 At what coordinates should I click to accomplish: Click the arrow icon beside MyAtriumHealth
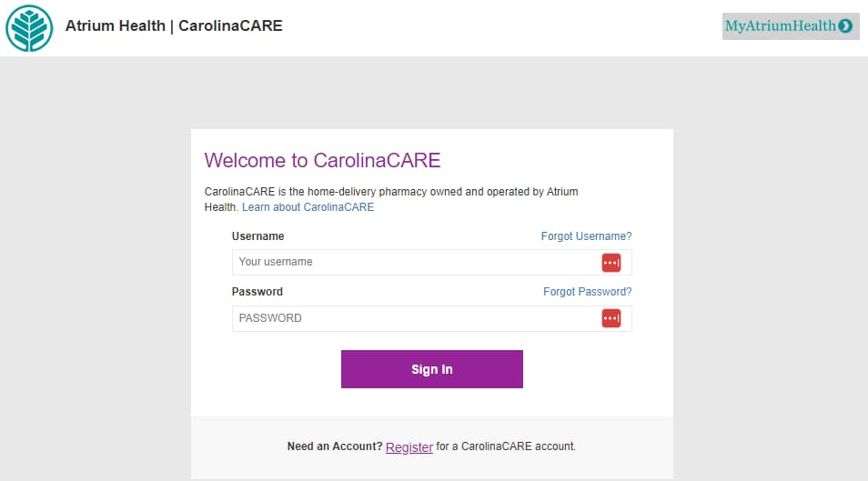(845, 26)
